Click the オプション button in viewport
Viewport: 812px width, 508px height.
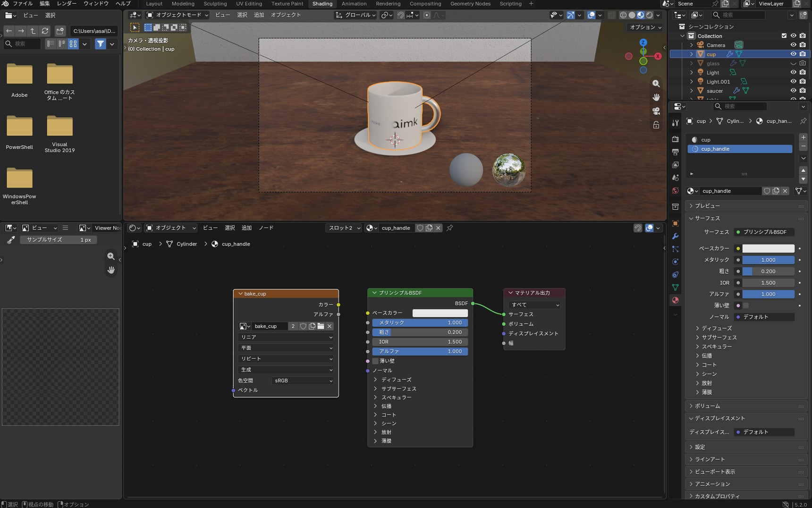[645, 27]
